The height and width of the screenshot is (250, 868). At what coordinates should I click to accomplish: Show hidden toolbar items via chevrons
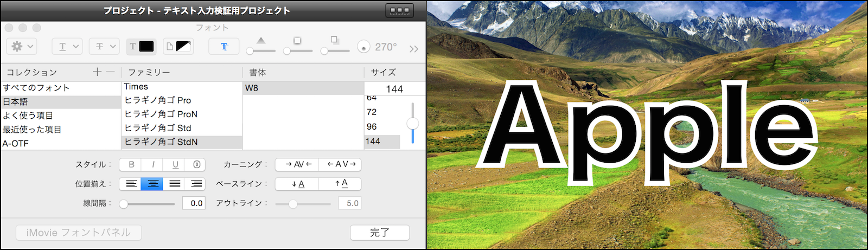[x=414, y=49]
